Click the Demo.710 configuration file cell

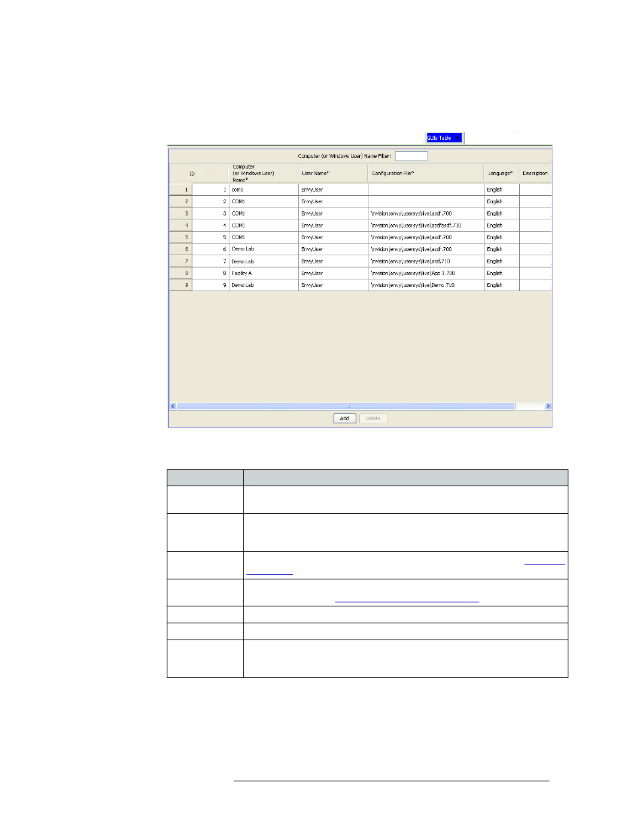[x=426, y=285]
